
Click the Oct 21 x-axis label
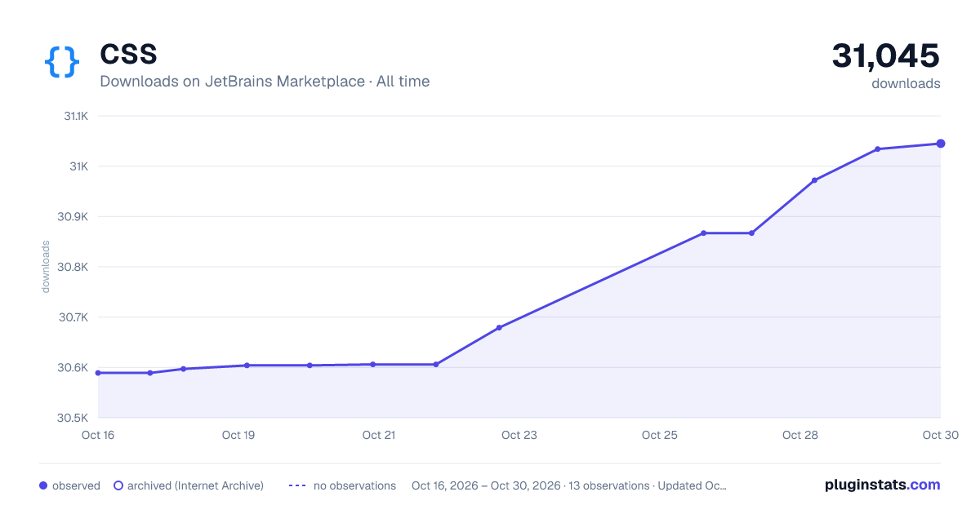click(x=379, y=435)
